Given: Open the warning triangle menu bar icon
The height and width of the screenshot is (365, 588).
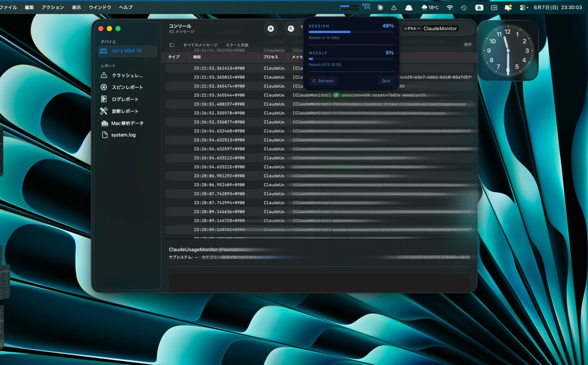Looking at the screenshot, I should [x=394, y=8].
